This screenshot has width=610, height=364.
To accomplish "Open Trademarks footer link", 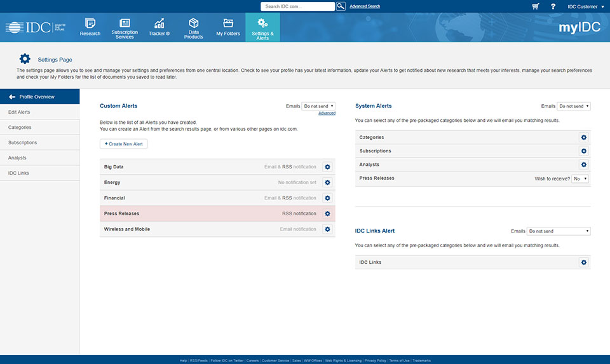I will (x=421, y=360).
